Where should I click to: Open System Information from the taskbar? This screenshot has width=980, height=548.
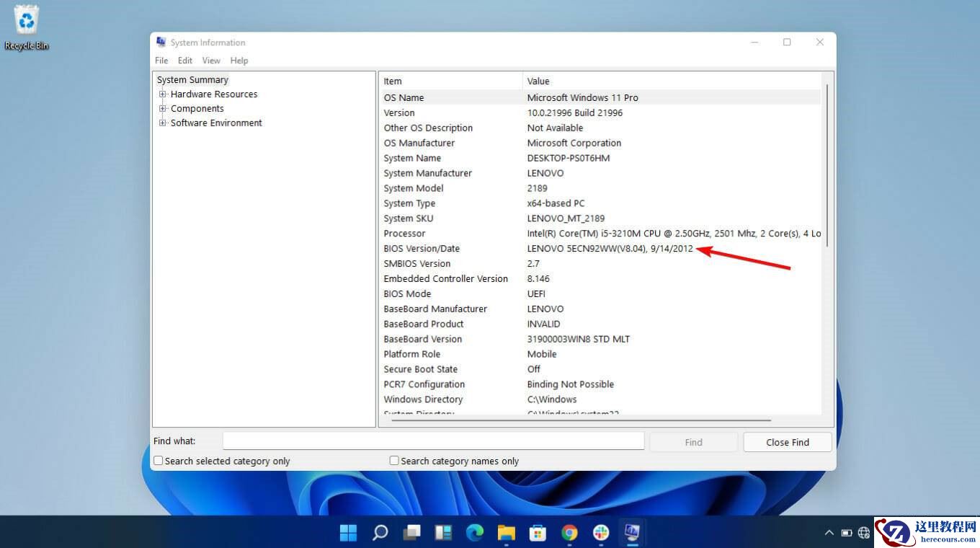pyautogui.click(x=632, y=532)
